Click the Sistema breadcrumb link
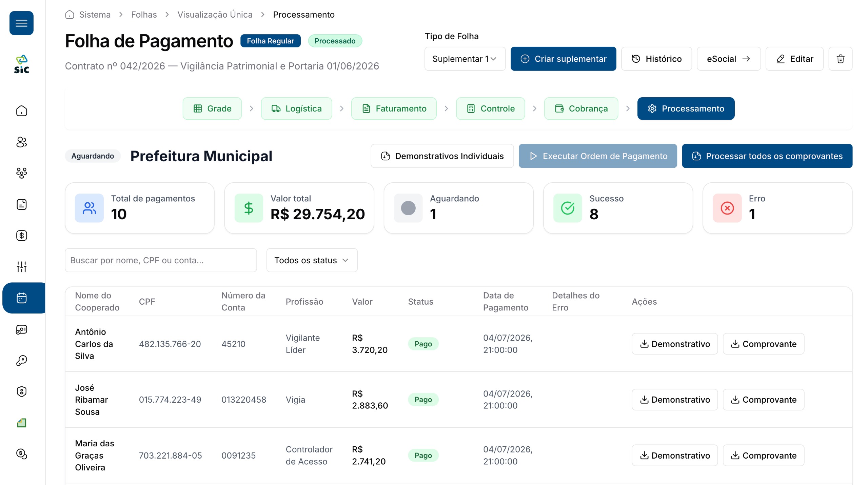 click(x=95, y=15)
